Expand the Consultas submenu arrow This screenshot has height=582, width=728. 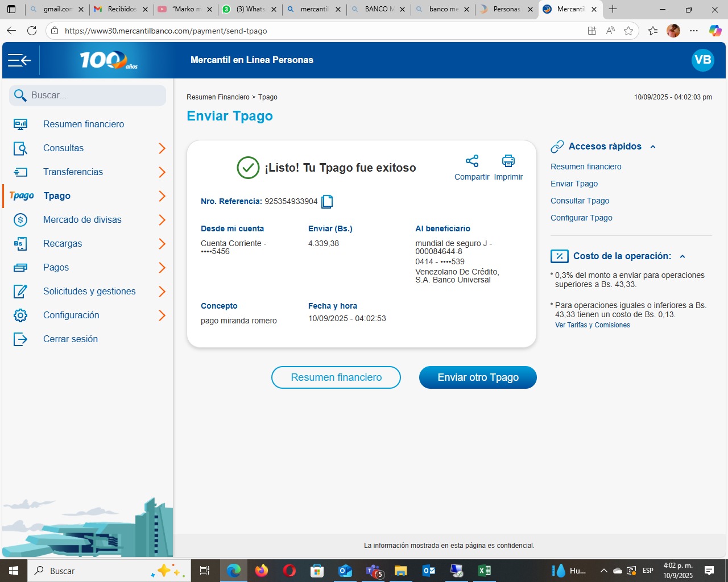(162, 148)
